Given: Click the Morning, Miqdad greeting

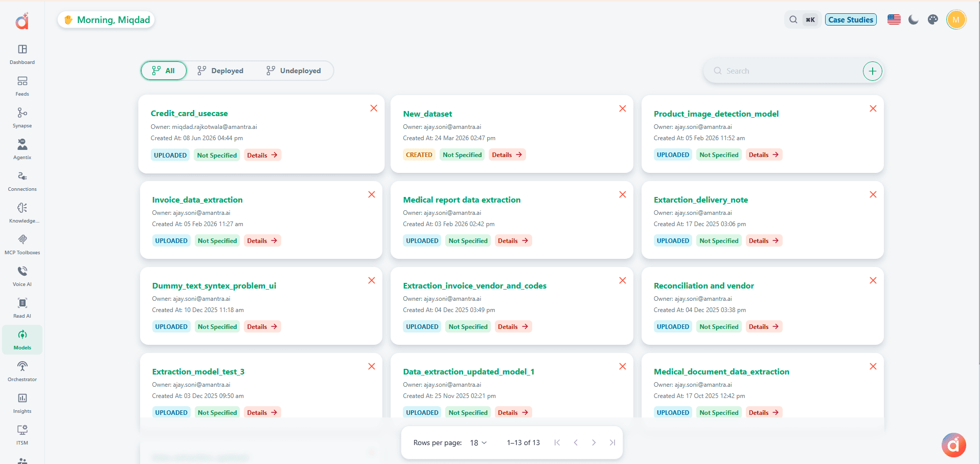Looking at the screenshot, I should [x=106, y=20].
